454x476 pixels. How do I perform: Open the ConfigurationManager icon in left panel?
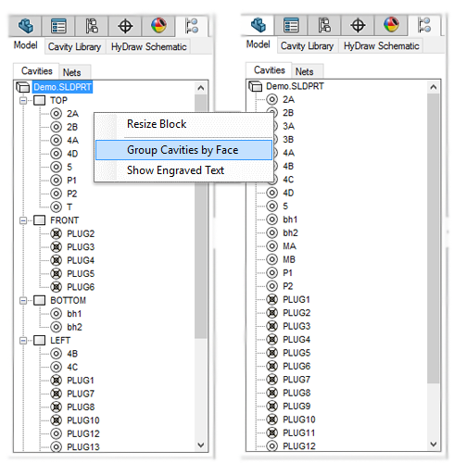pos(92,26)
